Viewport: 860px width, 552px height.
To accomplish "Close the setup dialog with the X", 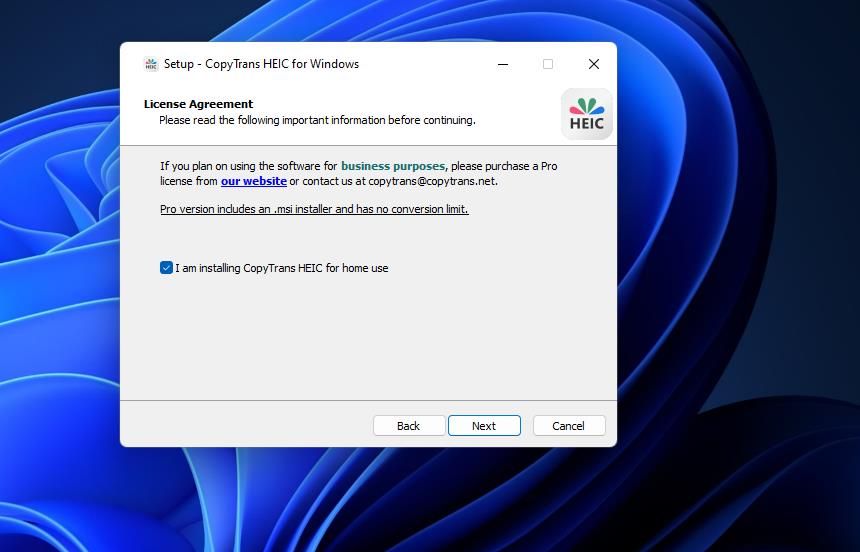I will coord(593,64).
